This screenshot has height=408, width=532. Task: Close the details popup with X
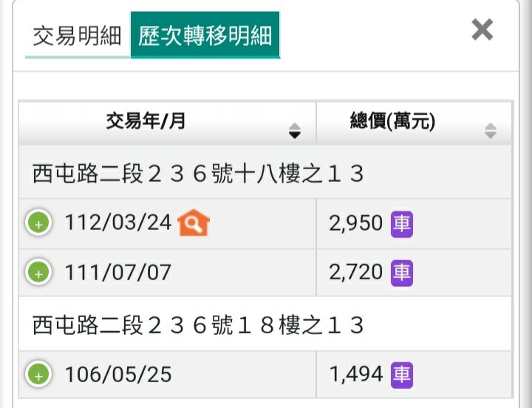pyautogui.click(x=482, y=30)
